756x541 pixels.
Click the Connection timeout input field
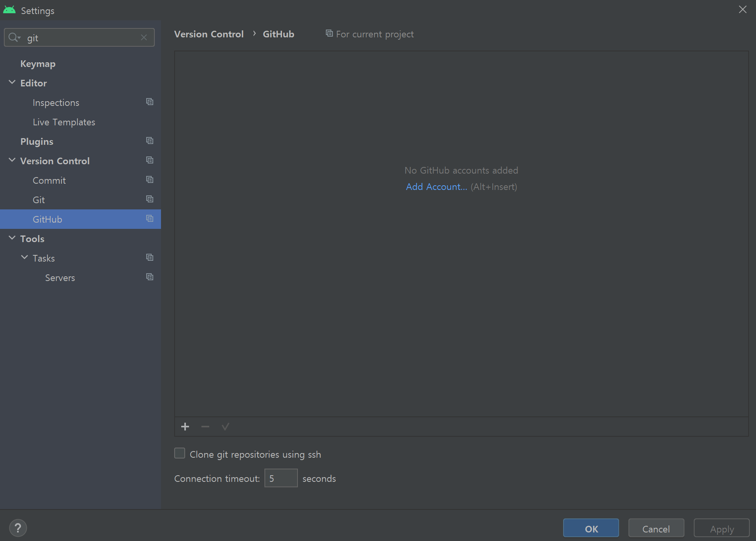pos(281,478)
